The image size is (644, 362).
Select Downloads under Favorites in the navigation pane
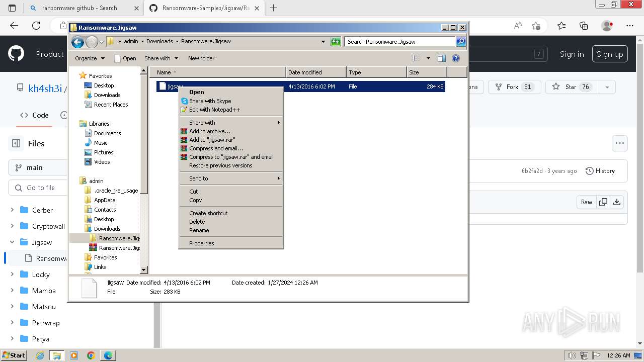(107, 95)
